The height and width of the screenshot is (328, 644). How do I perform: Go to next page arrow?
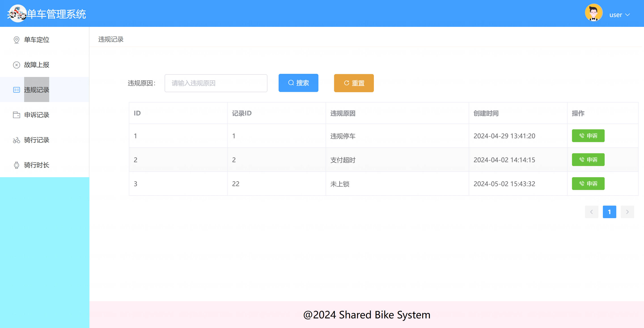[627, 212]
